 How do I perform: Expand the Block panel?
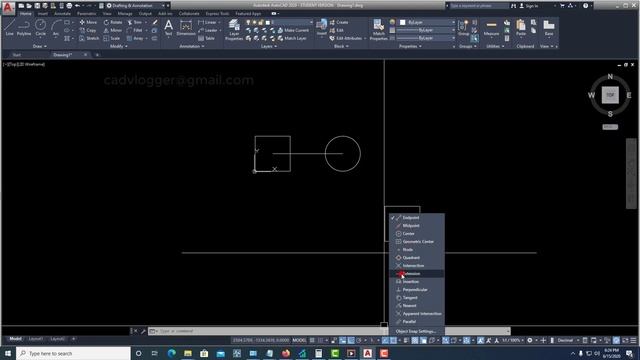tap(341, 46)
